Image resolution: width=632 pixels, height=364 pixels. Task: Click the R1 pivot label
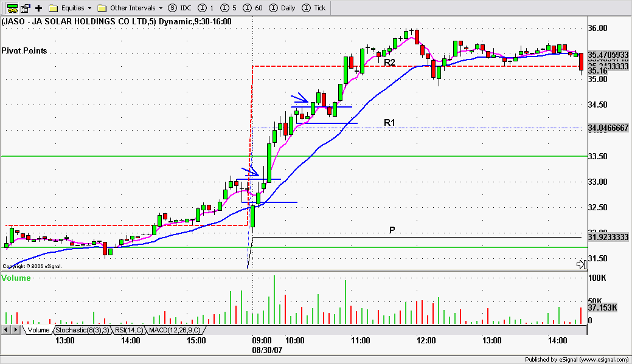(389, 122)
